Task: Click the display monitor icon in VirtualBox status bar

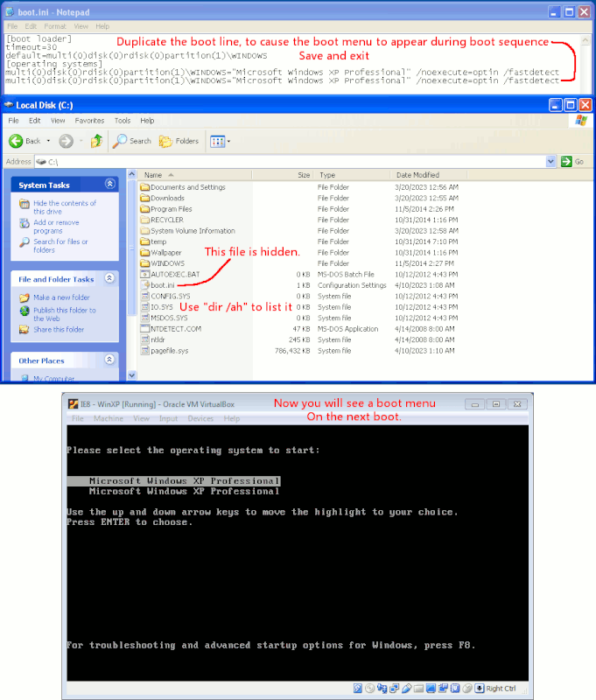Action: point(431,689)
